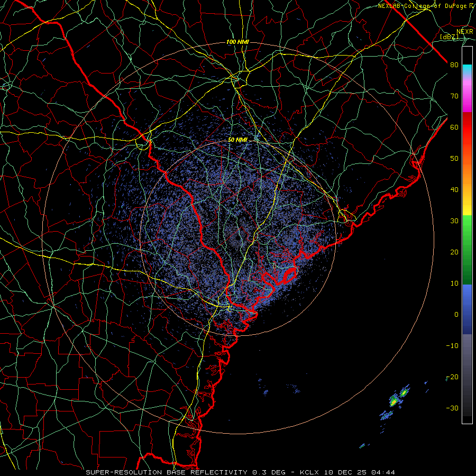The width and height of the screenshot is (476, 476).
Task: Click the 70 dBZ scale value
Action: click(454, 96)
